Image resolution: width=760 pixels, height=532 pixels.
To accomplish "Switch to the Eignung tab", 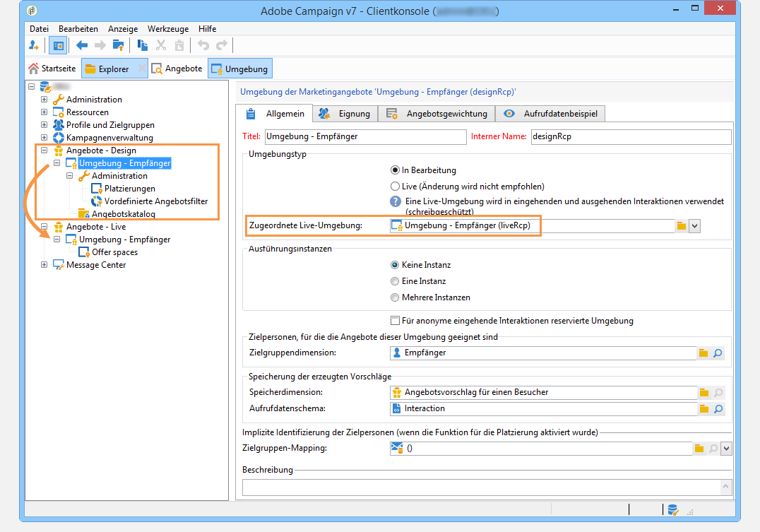I will 345,114.
